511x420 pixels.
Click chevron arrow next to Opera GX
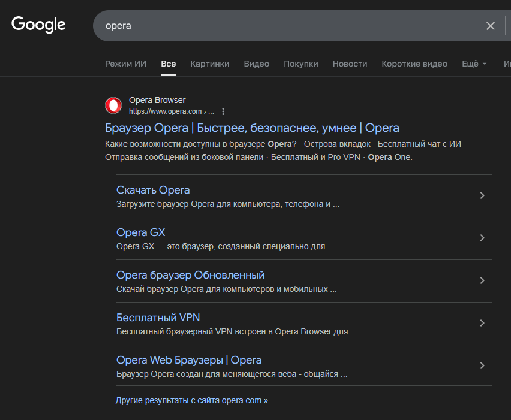pos(482,238)
